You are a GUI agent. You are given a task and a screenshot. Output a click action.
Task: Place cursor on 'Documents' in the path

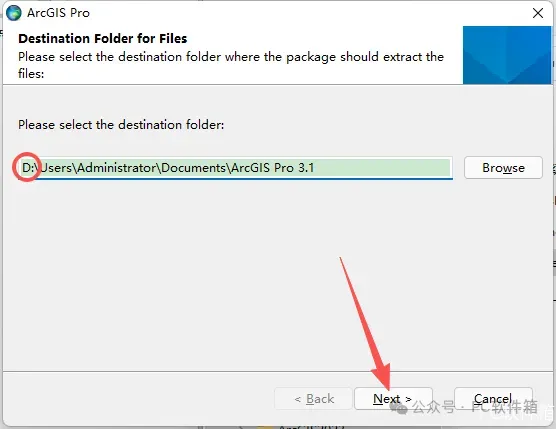tap(193, 168)
